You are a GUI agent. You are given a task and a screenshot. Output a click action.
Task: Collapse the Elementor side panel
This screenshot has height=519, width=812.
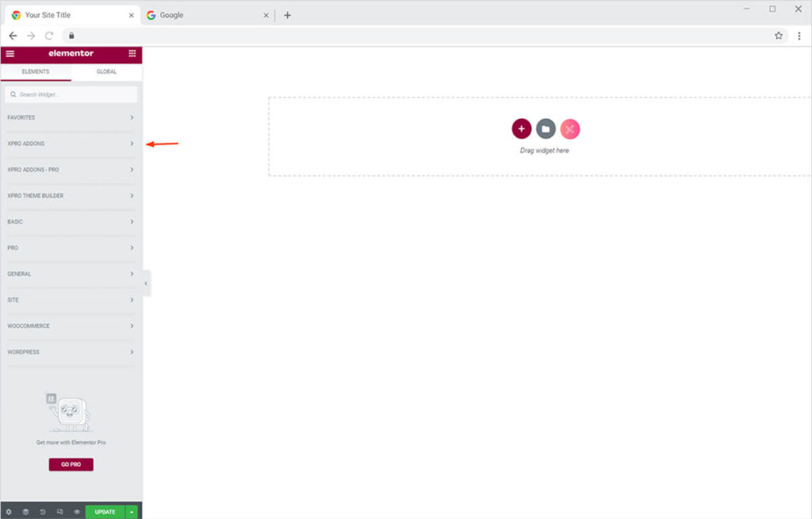[146, 283]
